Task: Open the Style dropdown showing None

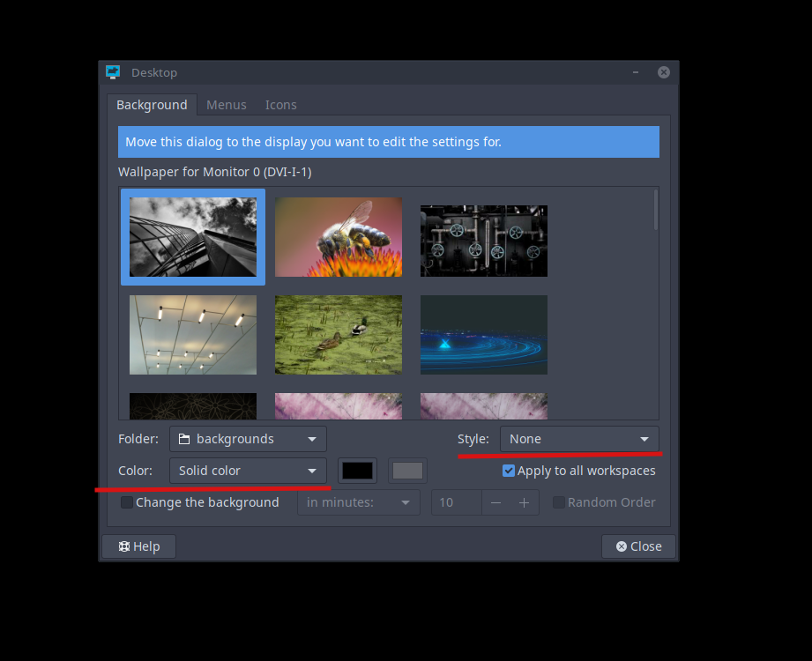Action: click(x=579, y=439)
